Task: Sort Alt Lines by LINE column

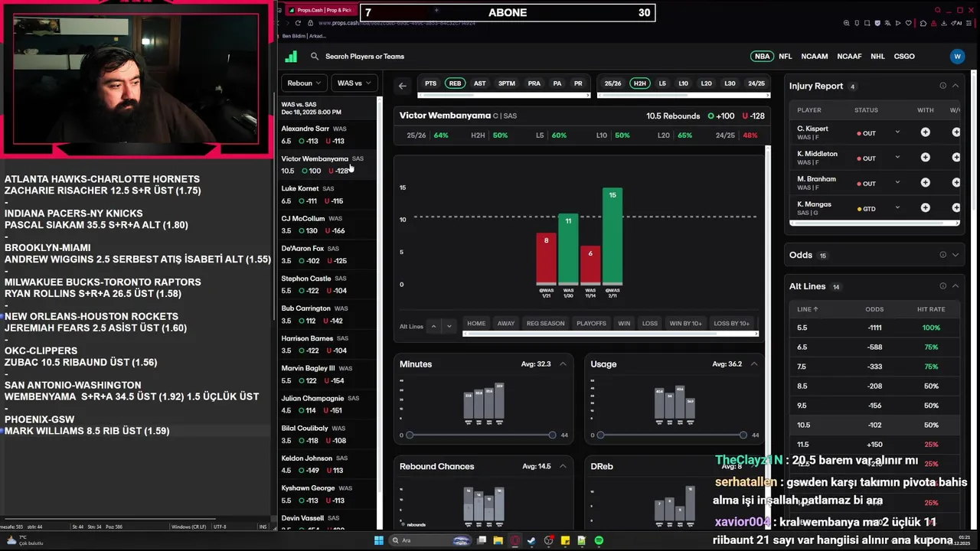Action: pyautogui.click(x=808, y=309)
